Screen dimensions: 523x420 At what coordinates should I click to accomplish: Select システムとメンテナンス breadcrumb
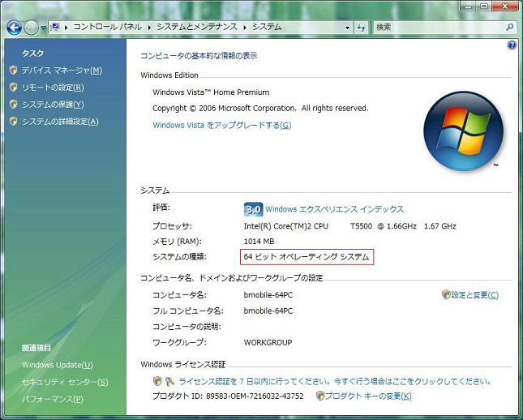pyautogui.click(x=197, y=27)
